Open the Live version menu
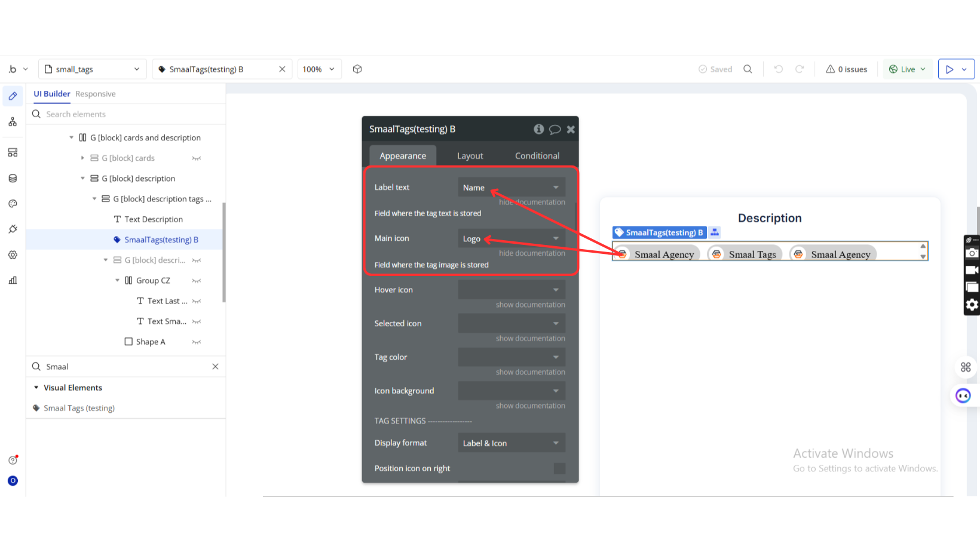980x552 pixels. tap(907, 69)
